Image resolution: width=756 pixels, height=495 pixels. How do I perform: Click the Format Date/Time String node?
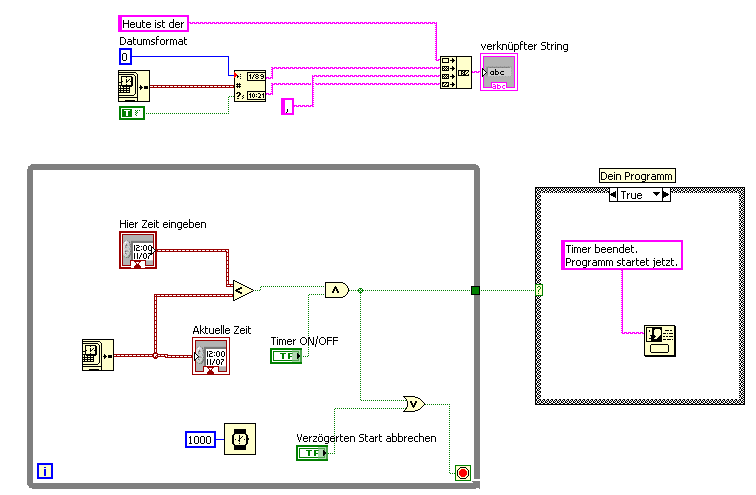[x=250, y=86]
